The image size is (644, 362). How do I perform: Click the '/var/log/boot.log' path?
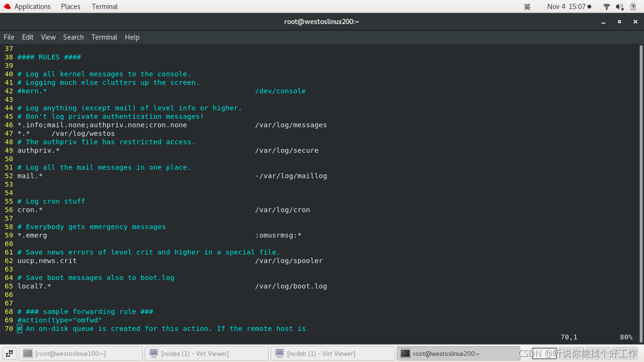(291, 286)
